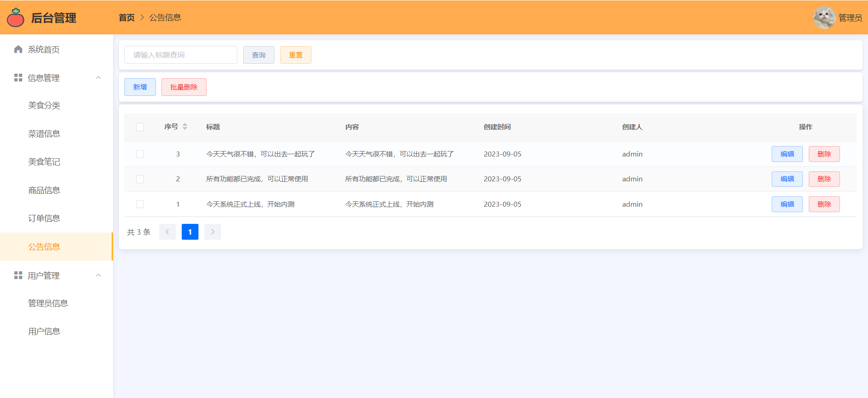Click page number 1 in pagination
The image size is (868, 398).
[190, 232]
